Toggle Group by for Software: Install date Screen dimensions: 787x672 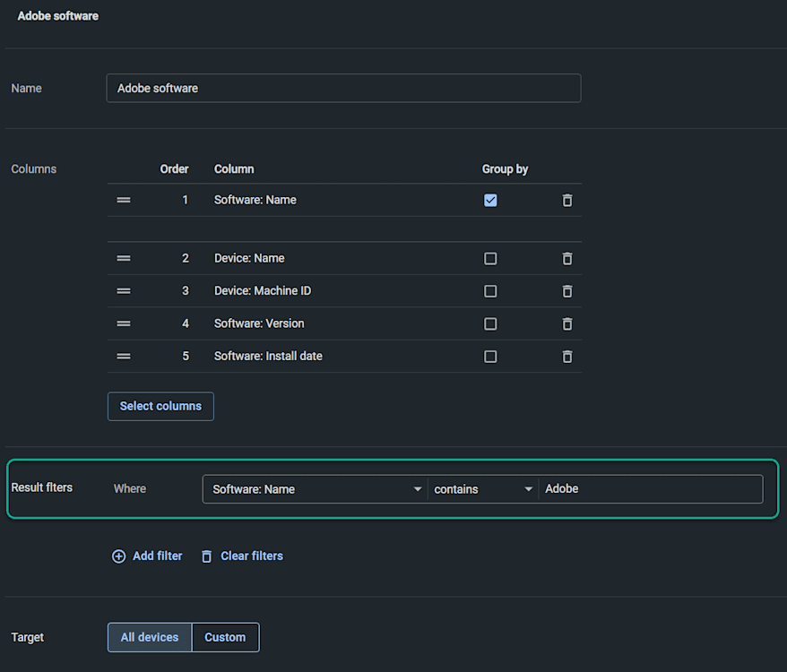[x=490, y=357]
